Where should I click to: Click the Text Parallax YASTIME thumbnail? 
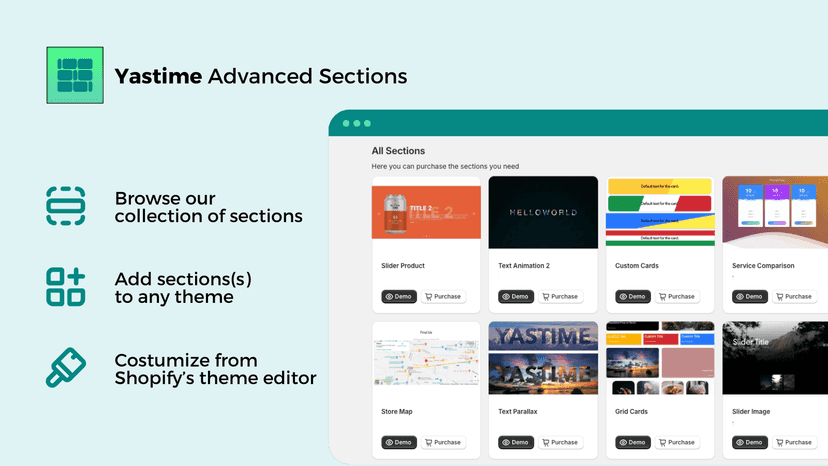[x=543, y=358]
